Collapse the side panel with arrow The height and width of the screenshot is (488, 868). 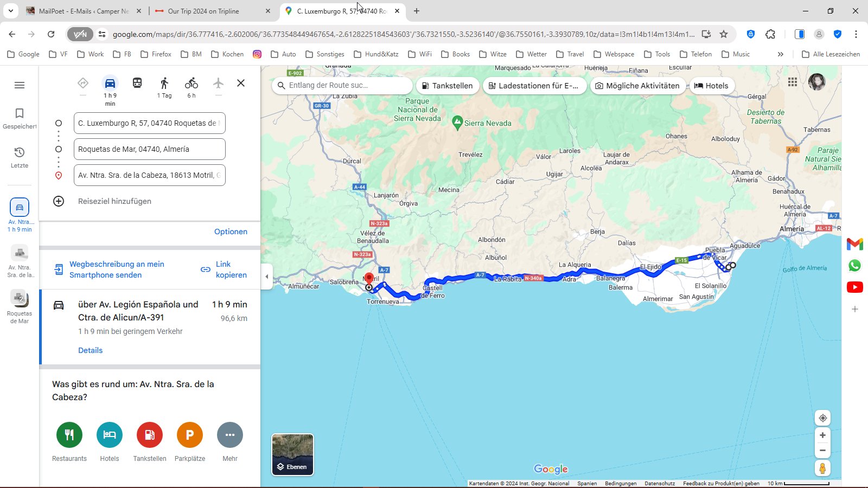tap(266, 277)
